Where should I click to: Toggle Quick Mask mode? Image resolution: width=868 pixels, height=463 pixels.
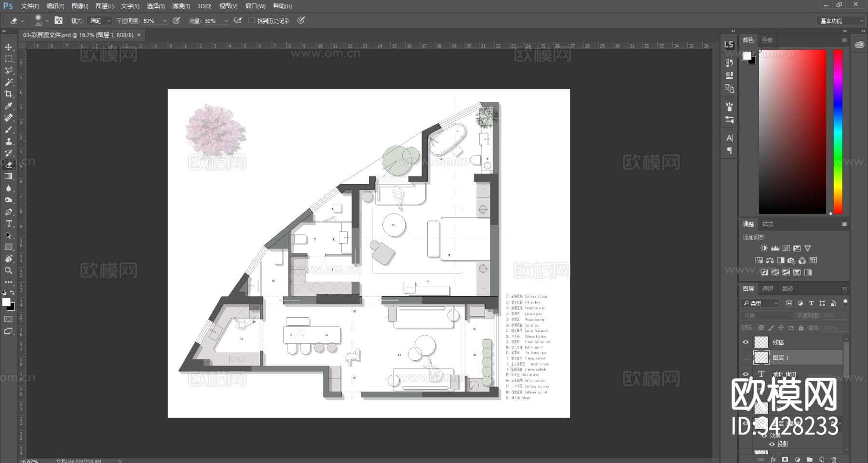pos(9,319)
